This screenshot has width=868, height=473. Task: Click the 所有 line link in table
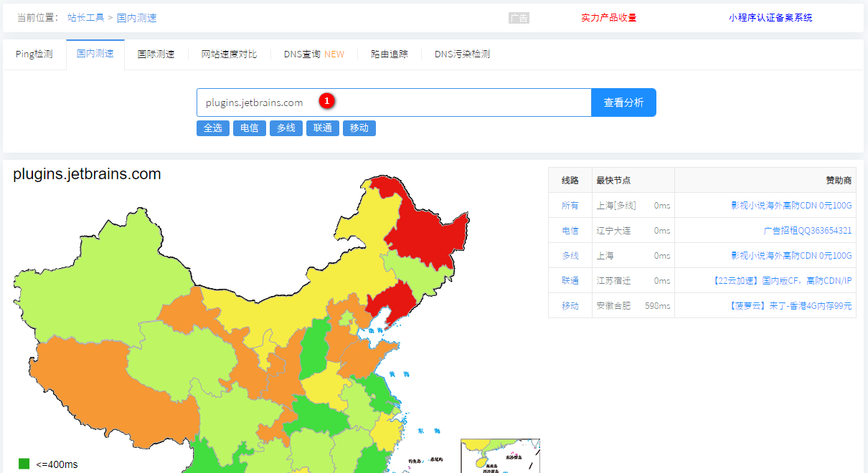coord(570,206)
